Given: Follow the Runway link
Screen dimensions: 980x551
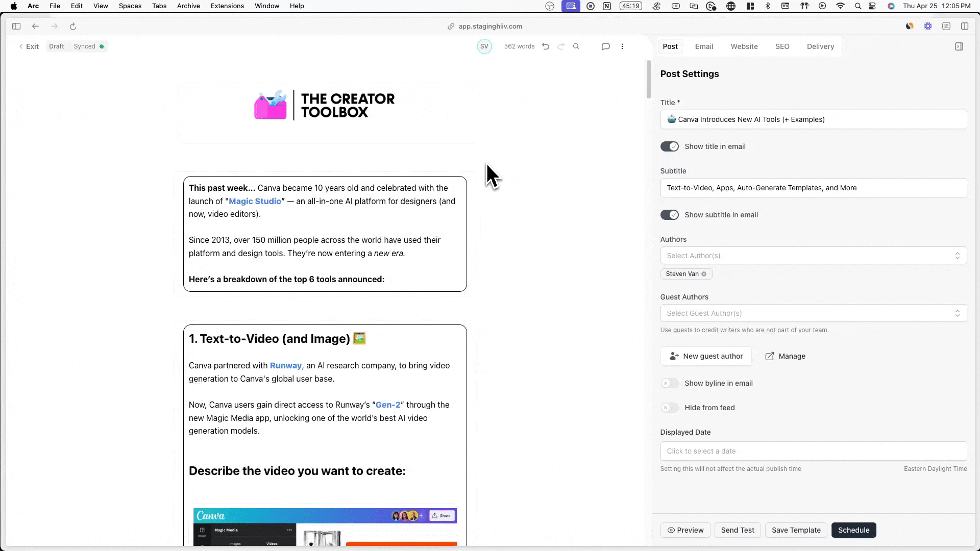Looking at the screenshot, I should pyautogui.click(x=286, y=366).
